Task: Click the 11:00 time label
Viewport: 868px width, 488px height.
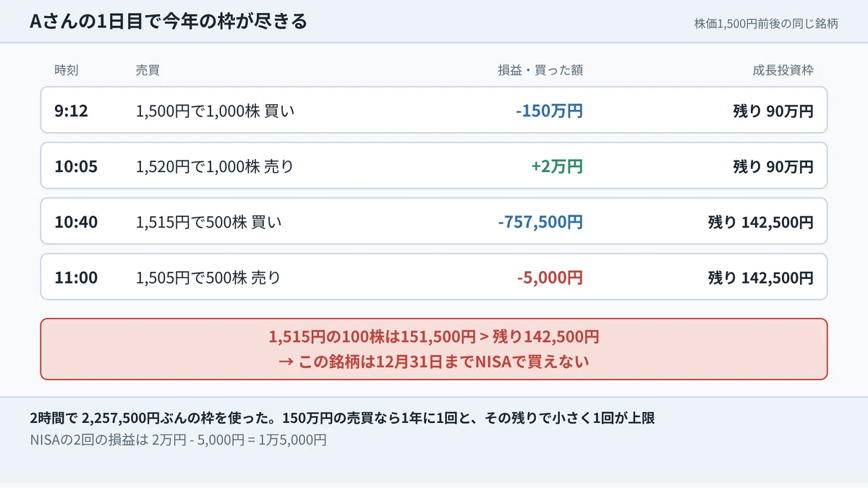Action: tap(76, 278)
